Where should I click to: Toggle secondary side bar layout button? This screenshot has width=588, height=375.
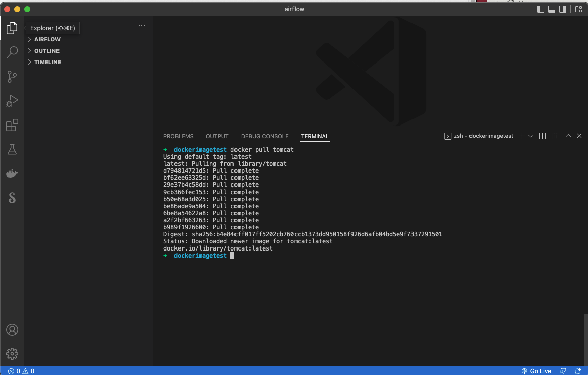[x=562, y=9]
